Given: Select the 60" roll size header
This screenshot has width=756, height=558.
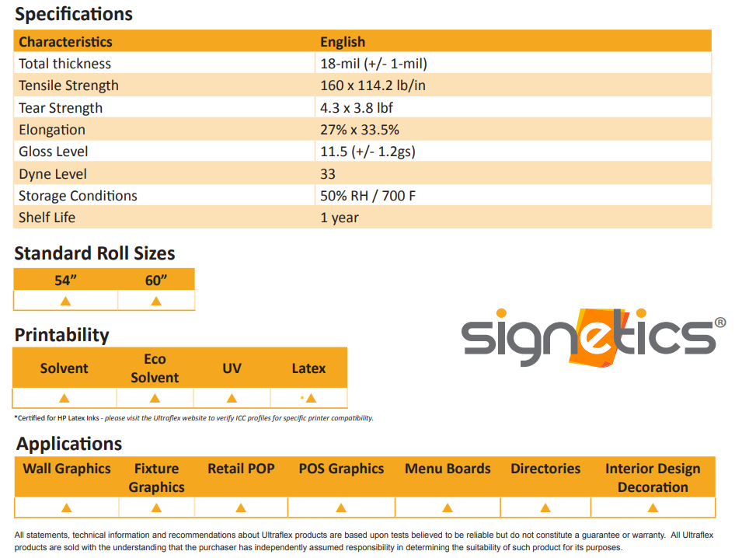Looking at the screenshot, I should click(x=156, y=281).
